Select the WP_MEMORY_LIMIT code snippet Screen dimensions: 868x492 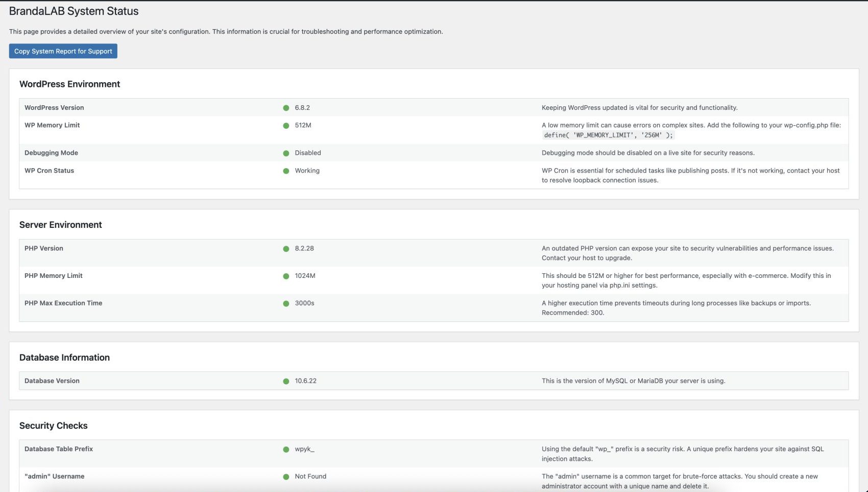pyautogui.click(x=609, y=135)
